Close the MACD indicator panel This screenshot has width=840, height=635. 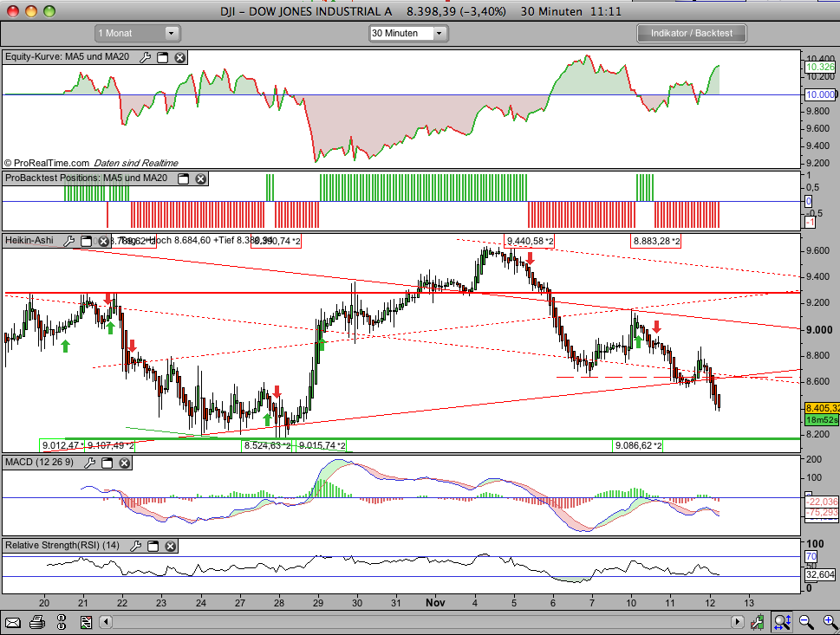point(124,463)
